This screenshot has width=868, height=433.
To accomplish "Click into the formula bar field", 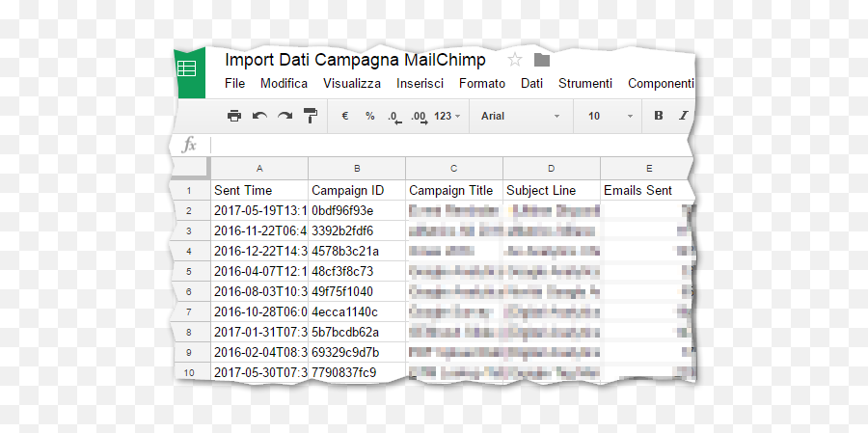I will (451, 146).
